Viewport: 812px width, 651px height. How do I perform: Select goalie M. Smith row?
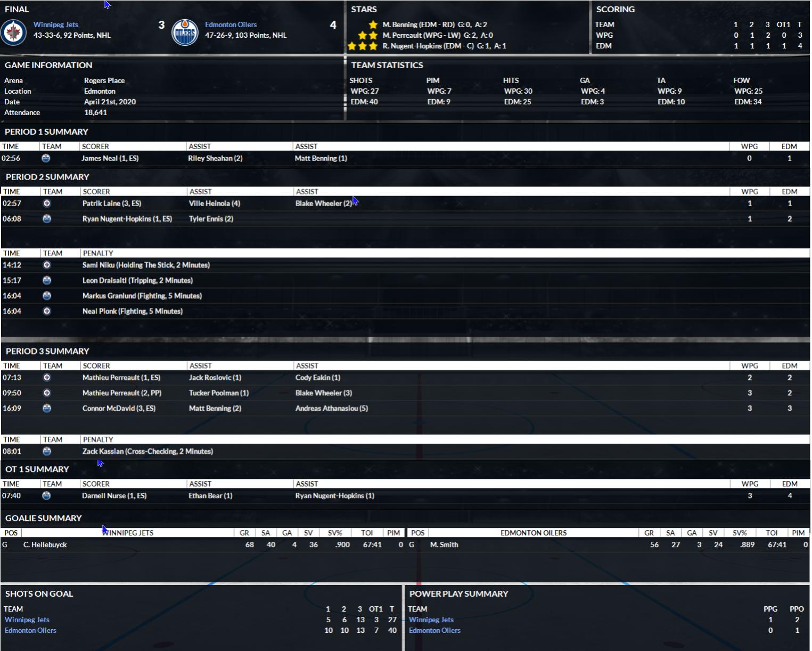609,545
